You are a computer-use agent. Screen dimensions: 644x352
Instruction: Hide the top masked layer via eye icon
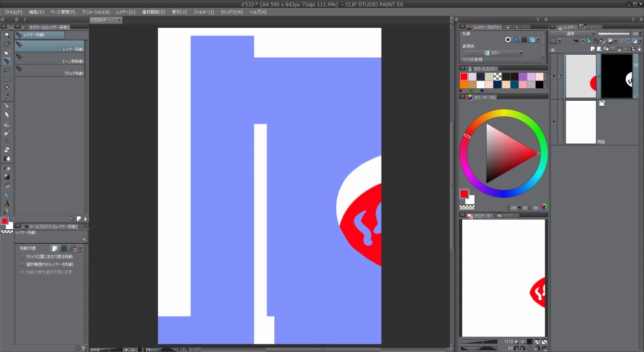point(553,76)
